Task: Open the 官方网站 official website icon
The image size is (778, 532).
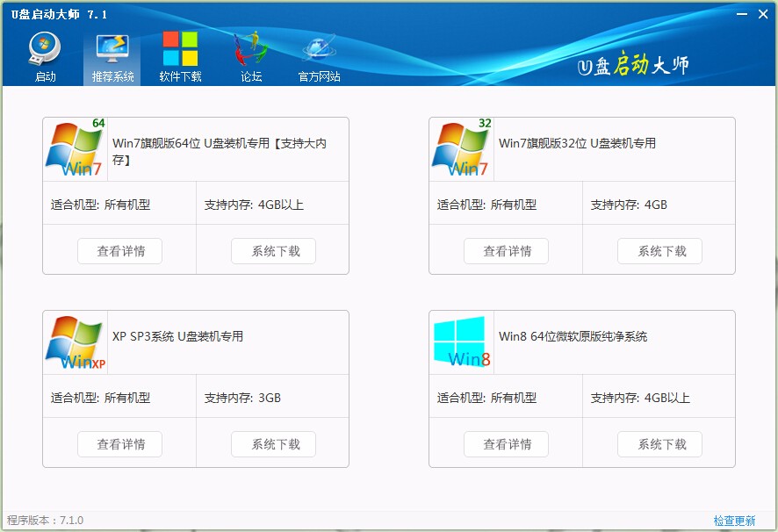Action: click(x=318, y=53)
